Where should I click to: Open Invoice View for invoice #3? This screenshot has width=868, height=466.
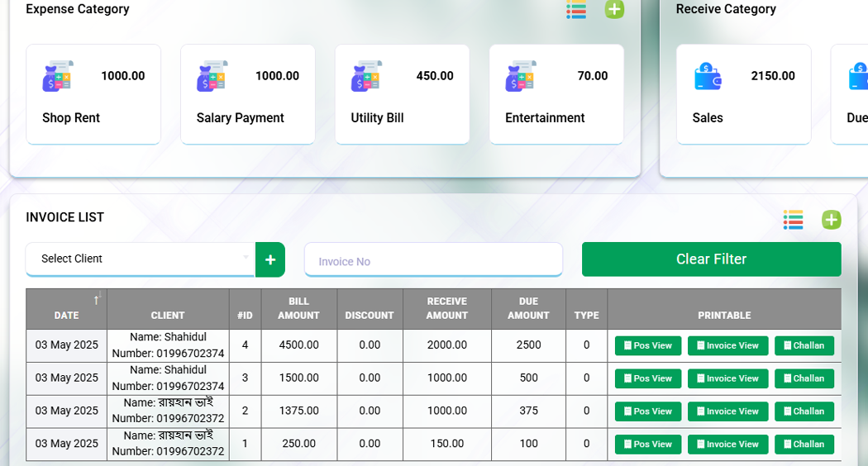pyautogui.click(x=727, y=378)
